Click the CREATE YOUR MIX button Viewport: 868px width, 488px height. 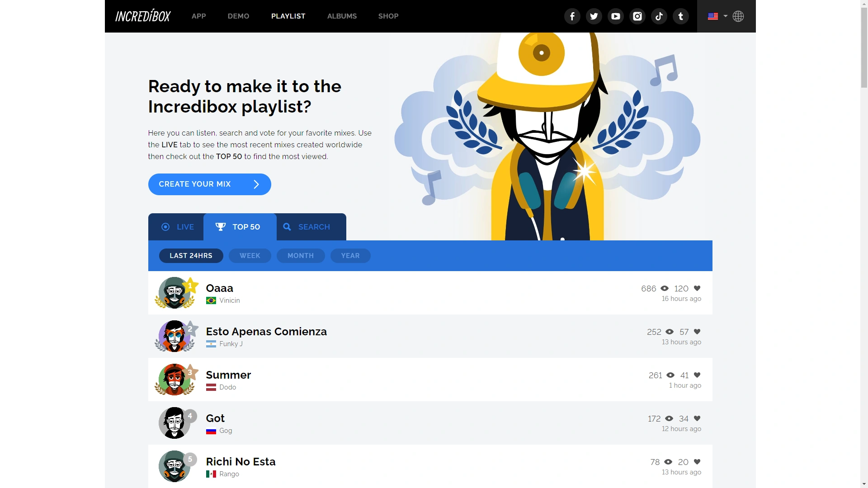[209, 184]
